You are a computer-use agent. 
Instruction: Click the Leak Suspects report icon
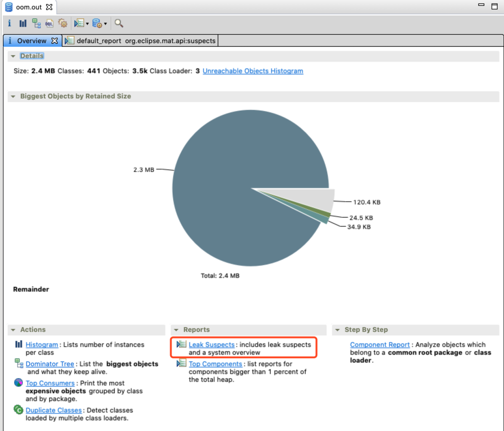181,344
